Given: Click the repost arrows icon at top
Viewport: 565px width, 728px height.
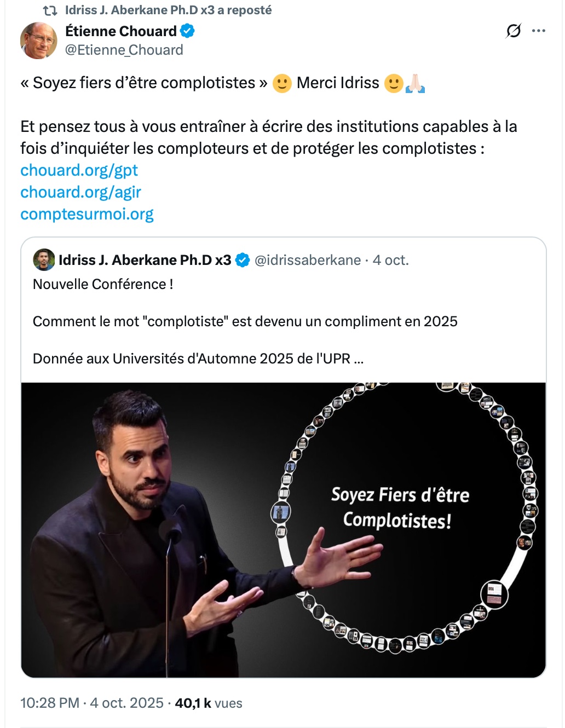Looking at the screenshot, I should pos(50,10).
